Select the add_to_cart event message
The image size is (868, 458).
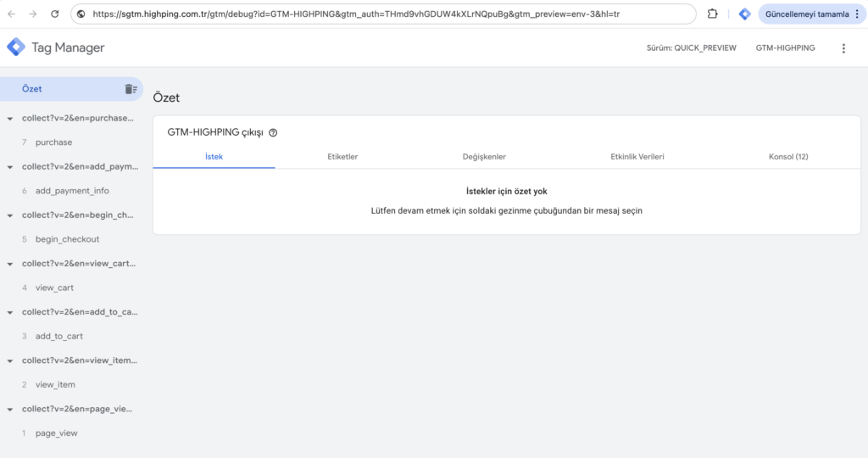pyautogui.click(x=58, y=336)
